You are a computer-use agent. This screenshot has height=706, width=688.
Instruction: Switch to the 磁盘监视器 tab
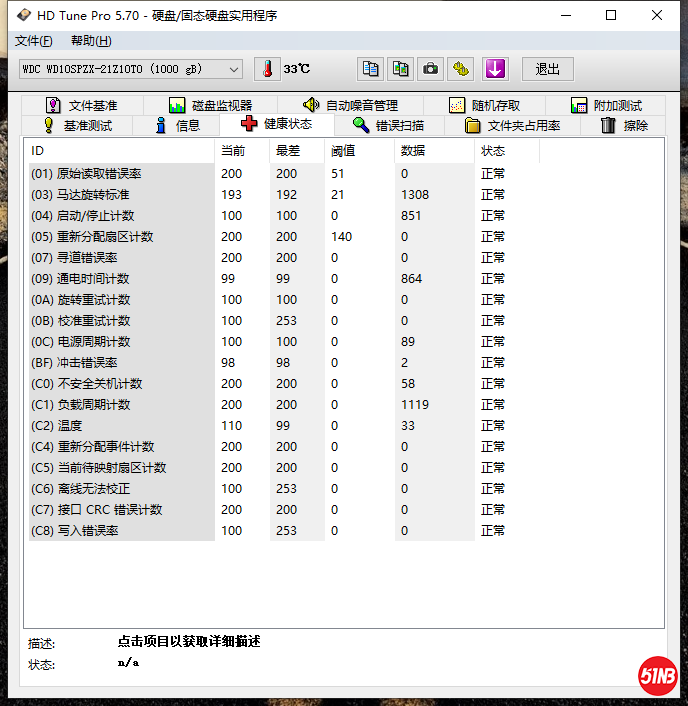pos(210,105)
